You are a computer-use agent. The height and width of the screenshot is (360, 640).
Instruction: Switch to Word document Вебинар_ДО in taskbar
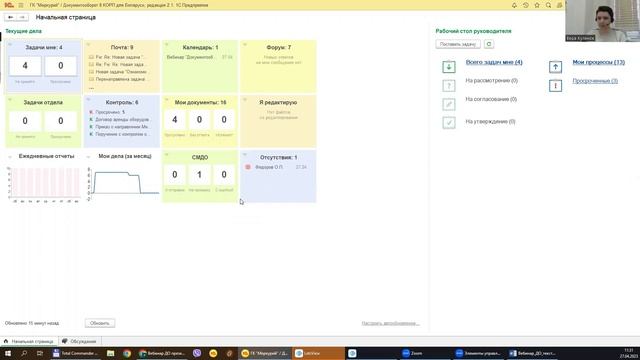533,353
